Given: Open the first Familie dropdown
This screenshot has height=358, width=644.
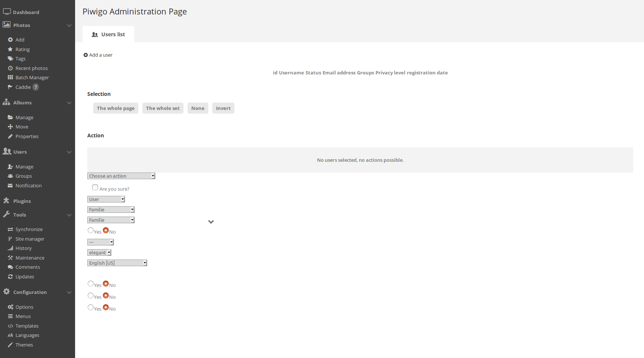Looking at the screenshot, I should 111,210.
